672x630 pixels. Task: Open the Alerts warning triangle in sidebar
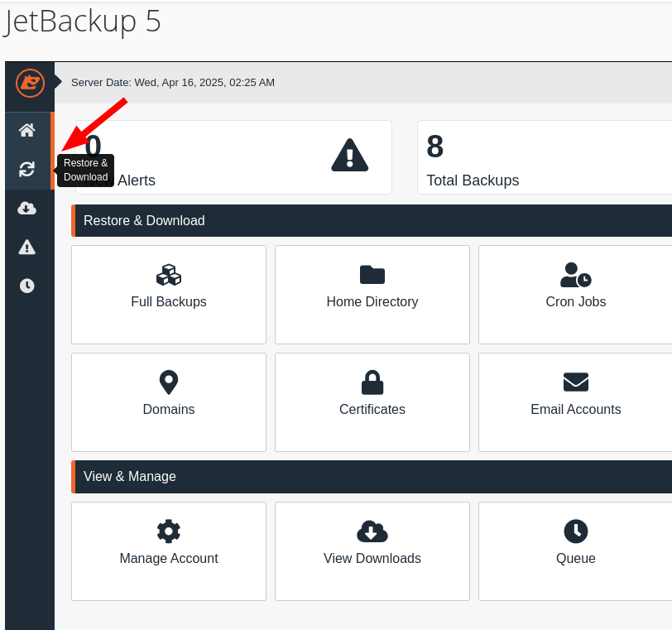point(27,248)
